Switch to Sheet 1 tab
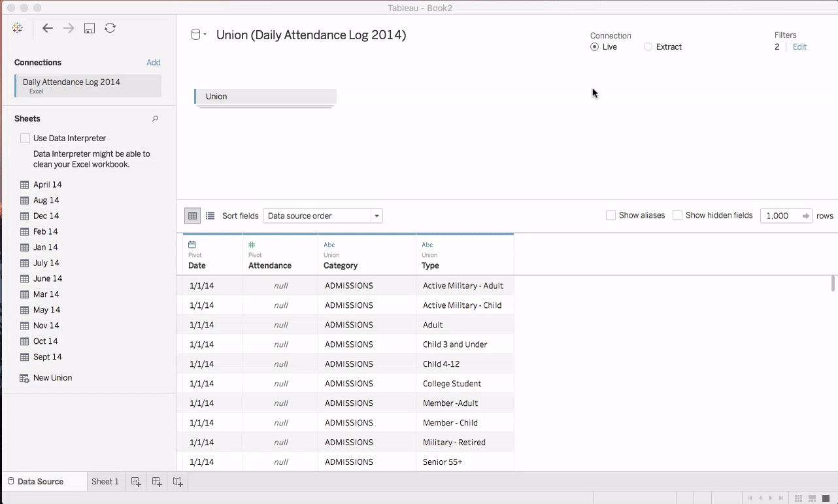The height and width of the screenshot is (504, 838). click(x=105, y=482)
